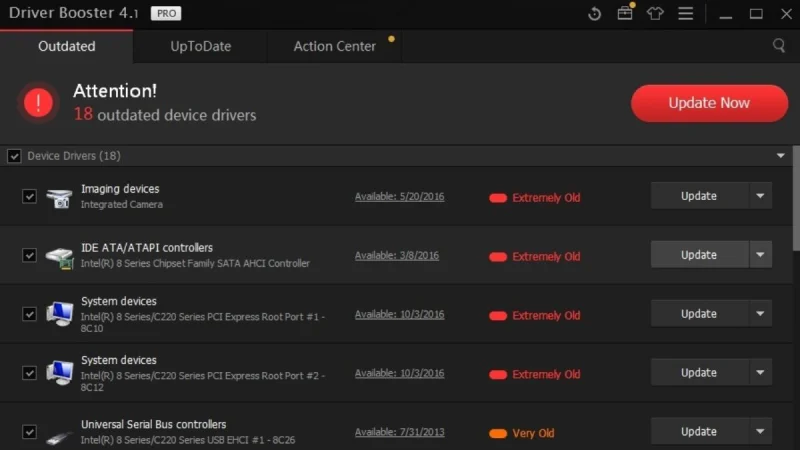Open the Action Center tab

tap(335, 46)
